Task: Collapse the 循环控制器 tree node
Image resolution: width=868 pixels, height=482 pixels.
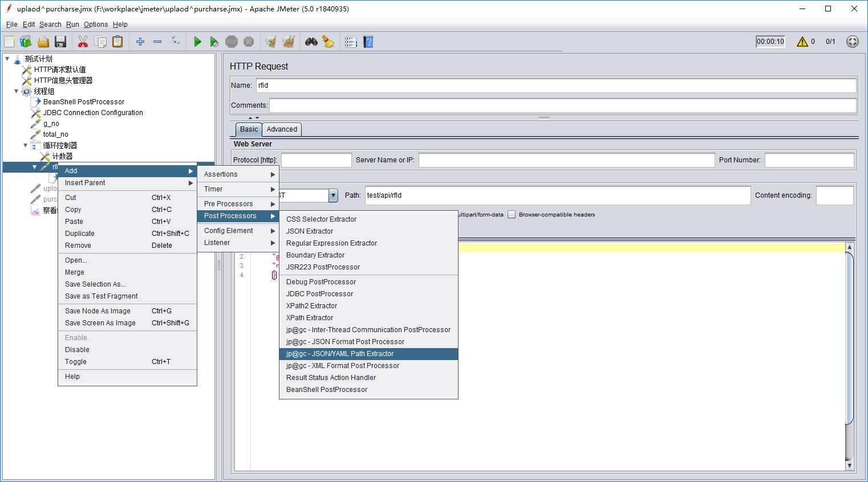Action: pos(25,145)
